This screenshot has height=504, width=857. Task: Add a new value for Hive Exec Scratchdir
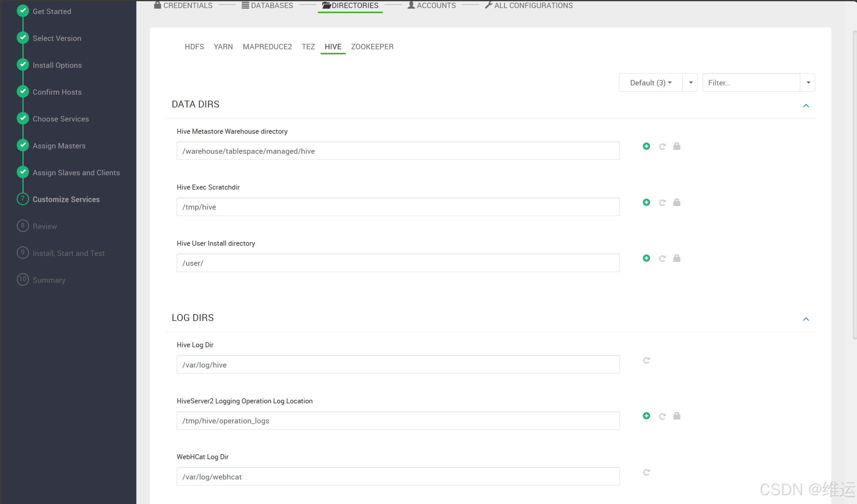pos(646,202)
